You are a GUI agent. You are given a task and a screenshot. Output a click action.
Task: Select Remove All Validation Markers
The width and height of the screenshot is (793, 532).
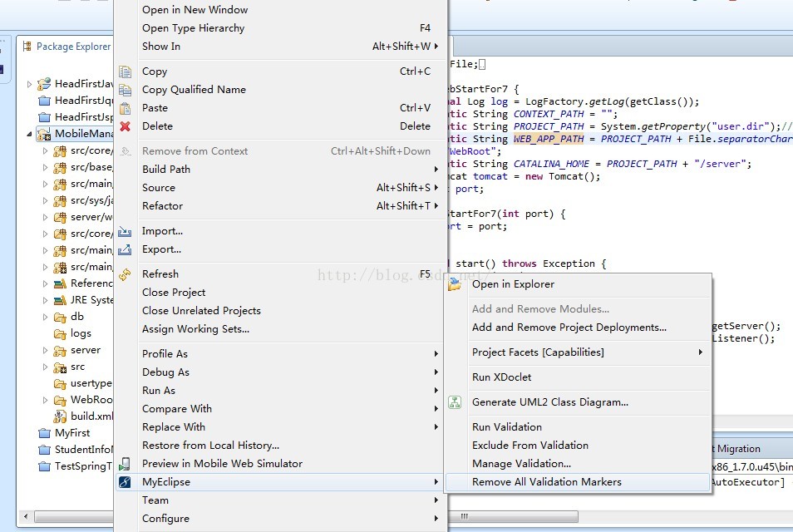578,482
